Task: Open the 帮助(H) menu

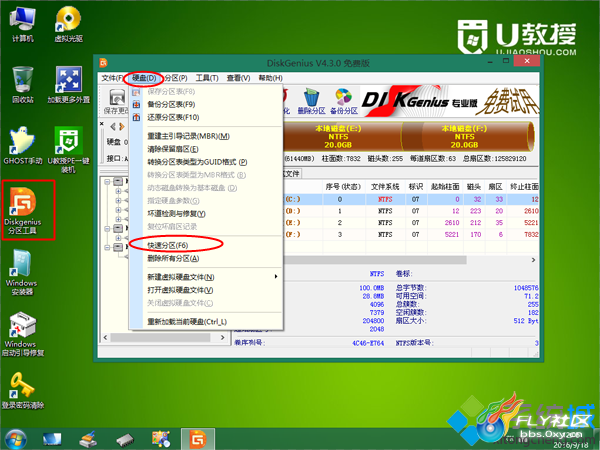Action: pyautogui.click(x=270, y=78)
